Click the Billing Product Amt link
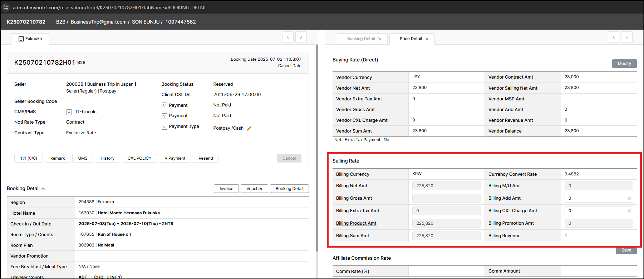Viewport: 644px width, 279px height. [356, 223]
